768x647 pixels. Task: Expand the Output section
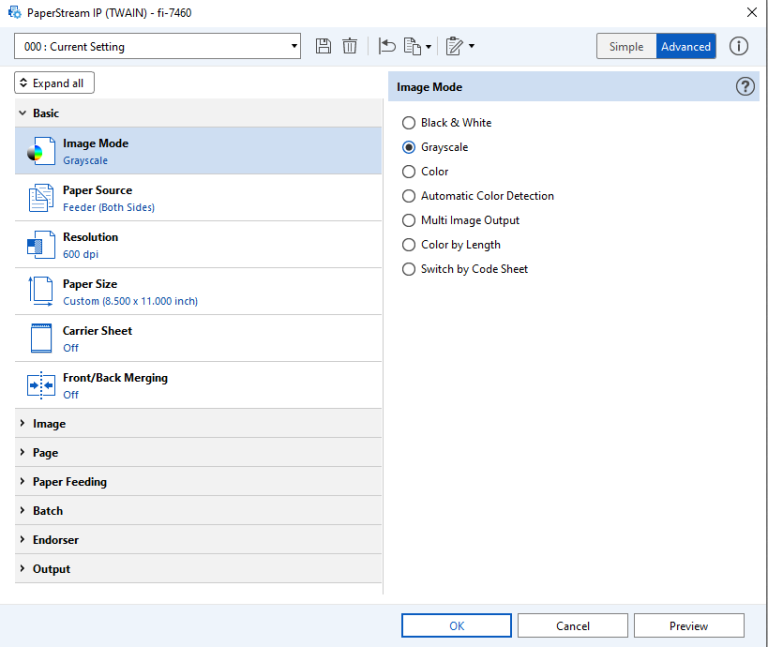tap(52, 569)
